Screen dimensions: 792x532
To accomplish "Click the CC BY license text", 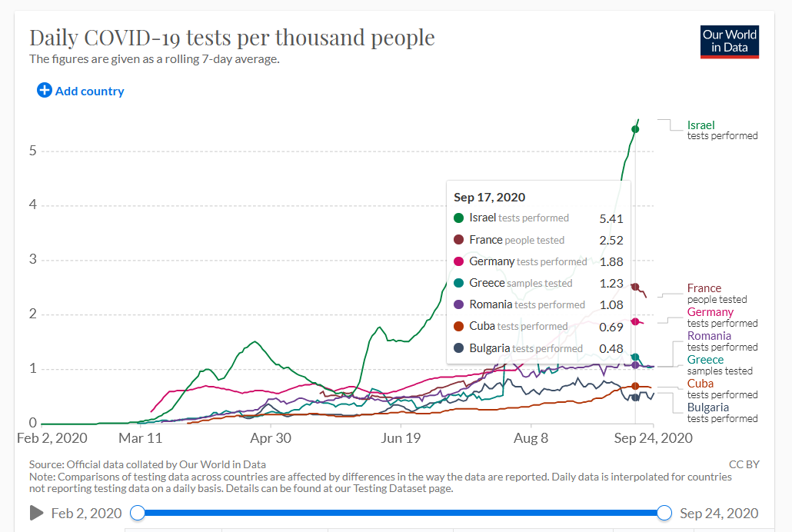I will pos(744,464).
